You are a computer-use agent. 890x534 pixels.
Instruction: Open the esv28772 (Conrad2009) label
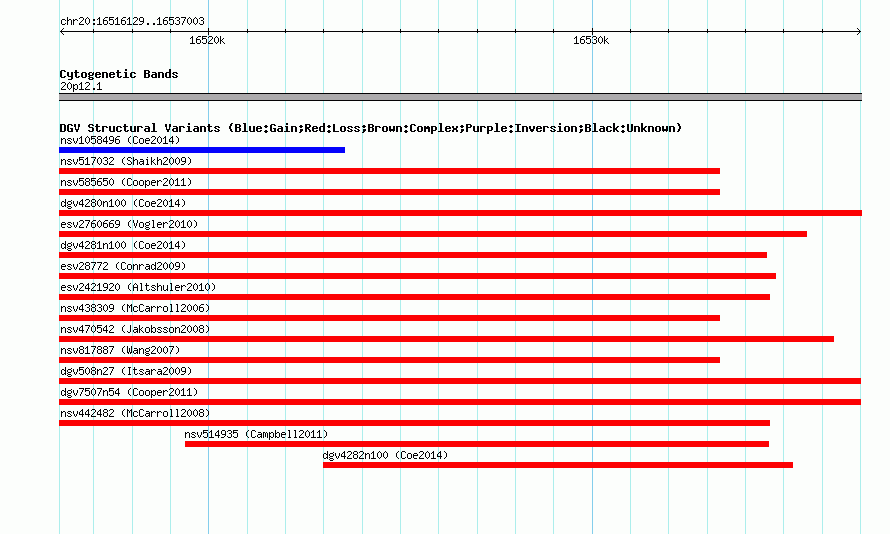(x=123, y=266)
